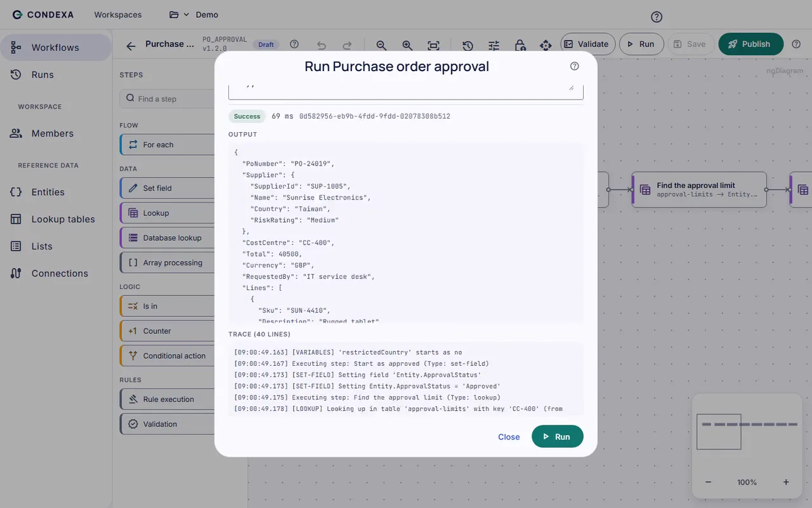The image size is (812, 508).
Task: Zoom out with the magnifier minus icon
Action: (x=381, y=44)
